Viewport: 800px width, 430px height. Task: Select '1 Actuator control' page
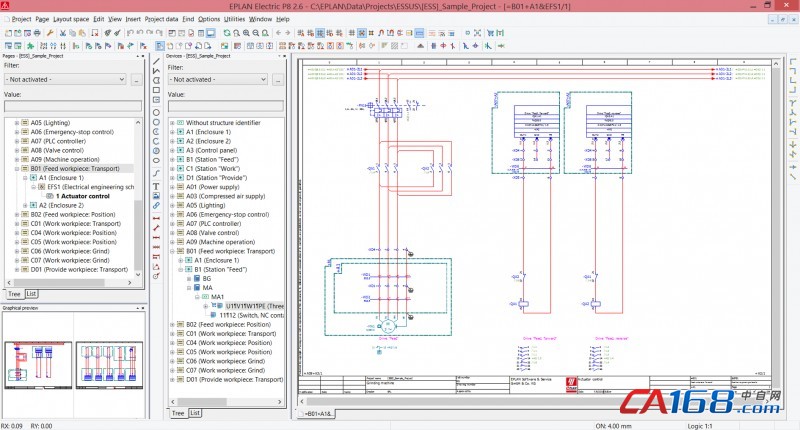point(83,196)
